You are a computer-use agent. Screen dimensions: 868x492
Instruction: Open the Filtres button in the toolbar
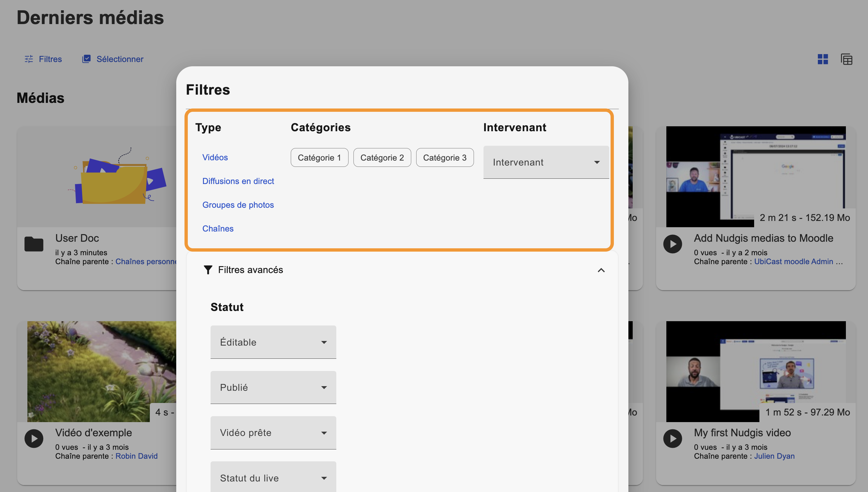tap(43, 59)
